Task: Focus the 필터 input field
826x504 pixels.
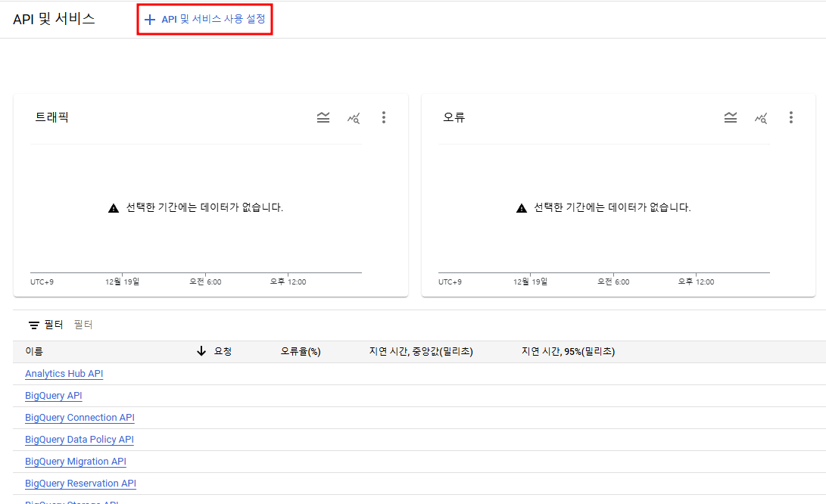Action: pyautogui.click(x=83, y=325)
